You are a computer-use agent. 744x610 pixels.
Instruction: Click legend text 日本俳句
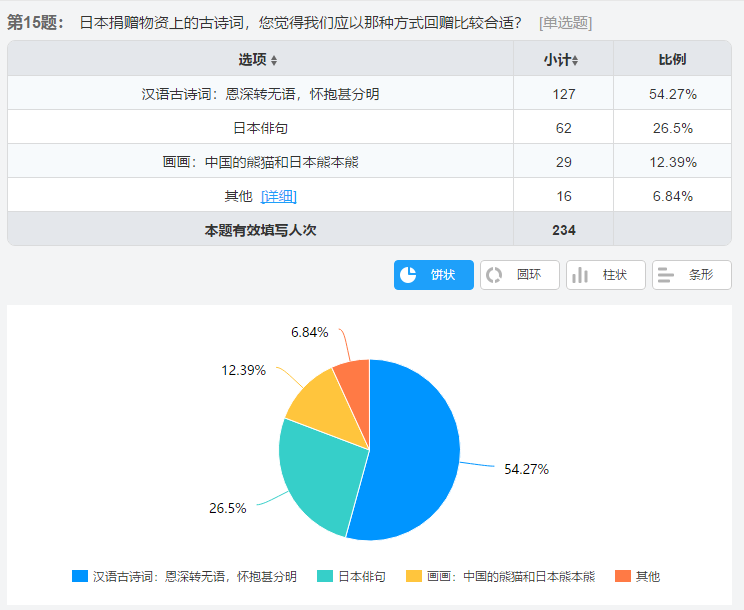click(362, 576)
